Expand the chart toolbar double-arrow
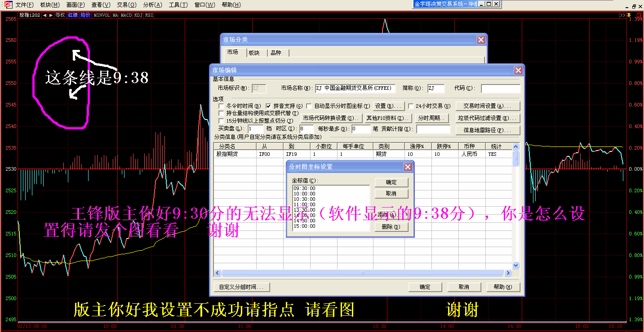The image size is (644, 332). [622, 15]
